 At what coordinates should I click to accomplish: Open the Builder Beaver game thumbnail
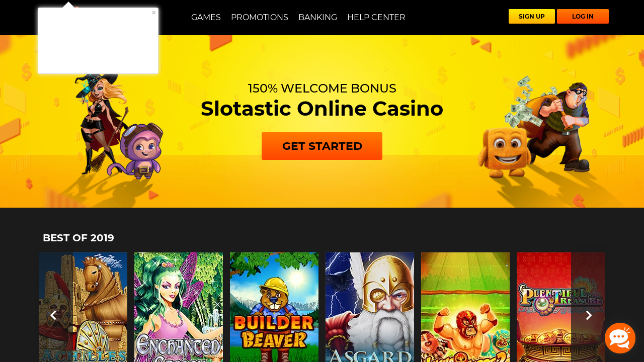274,307
